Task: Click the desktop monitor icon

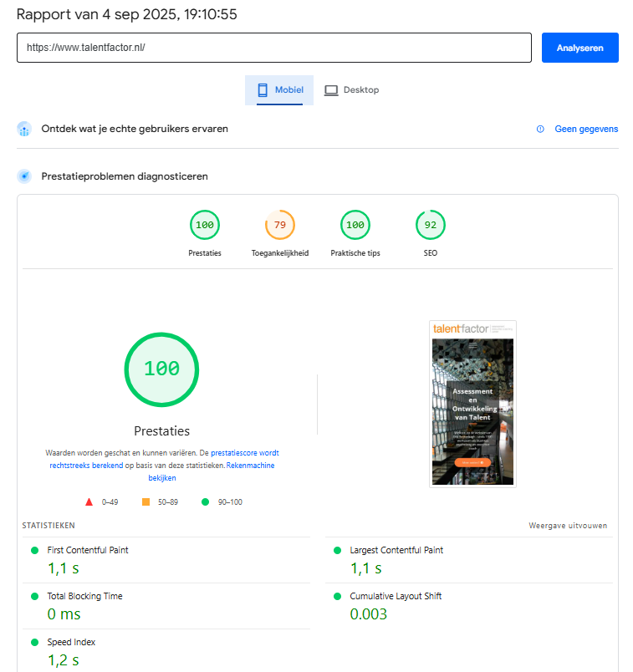Action: (331, 90)
